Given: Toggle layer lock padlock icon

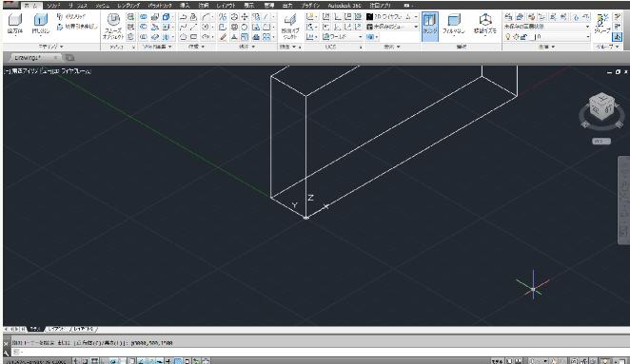Looking at the screenshot, I should click(x=523, y=37).
